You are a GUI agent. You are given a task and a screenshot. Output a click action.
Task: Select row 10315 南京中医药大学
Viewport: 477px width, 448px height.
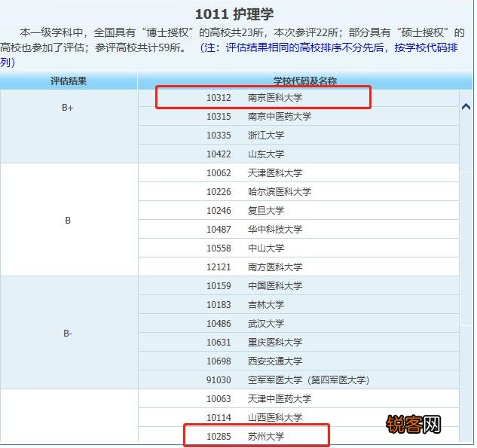pyautogui.click(x=298, y=117)
